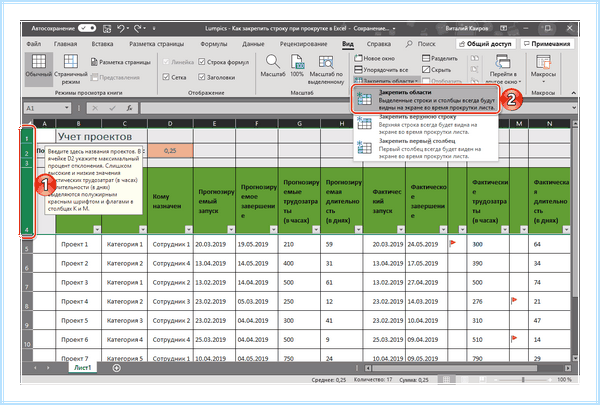
Task: Switch to the Главная tab
Action: click(65, 44)
